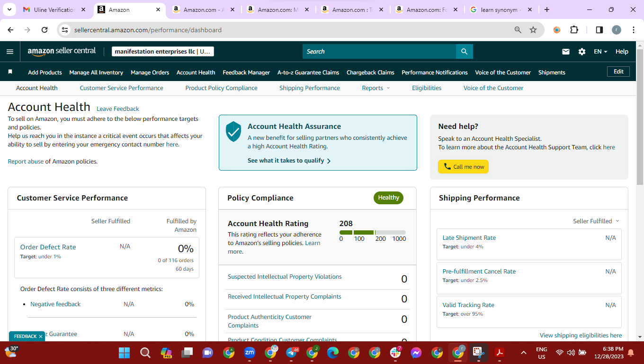The width and height of the screenshot is (644, 364).
Task: Open the Eligibilities tab
Action: pyautogui.click(x=427, y=88)
